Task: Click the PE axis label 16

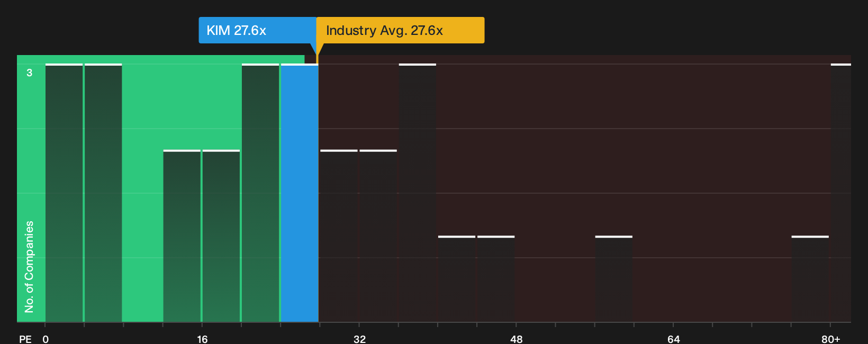Action: (202, 339)
